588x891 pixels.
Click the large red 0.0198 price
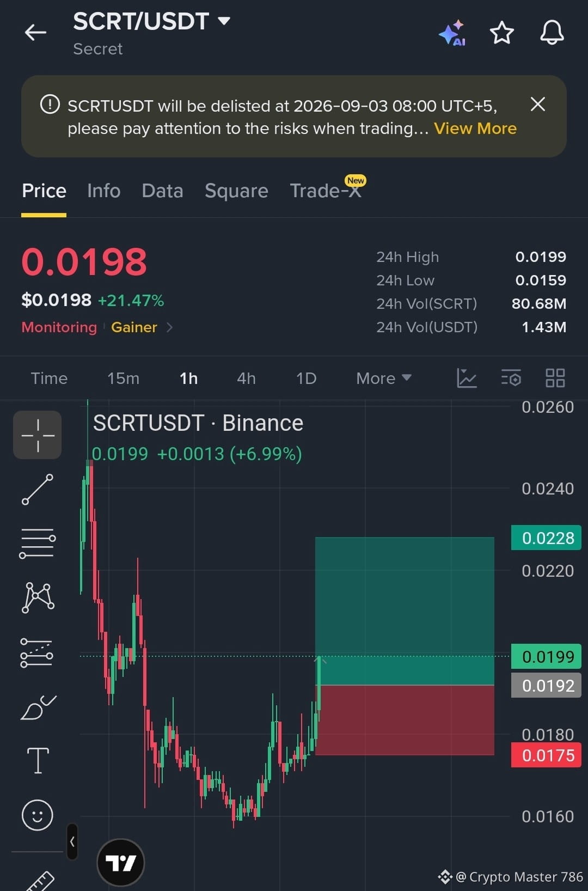(x=84, y=261)
